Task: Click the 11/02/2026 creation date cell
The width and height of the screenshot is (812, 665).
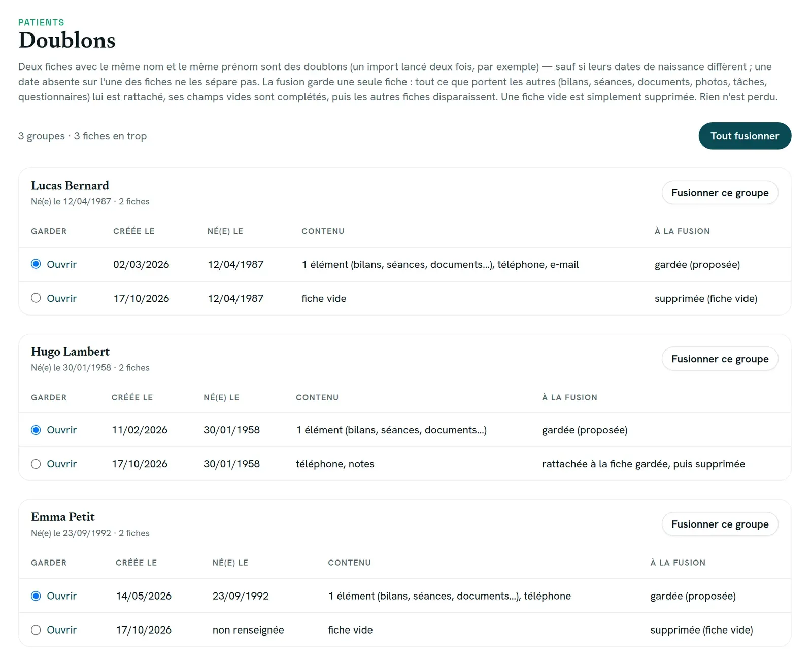Action: click(x=140, y=430)
